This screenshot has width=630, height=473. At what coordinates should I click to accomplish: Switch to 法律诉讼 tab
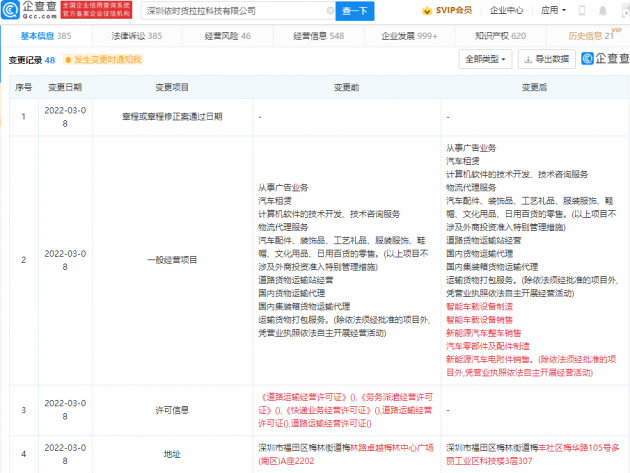tap(137, 36)
